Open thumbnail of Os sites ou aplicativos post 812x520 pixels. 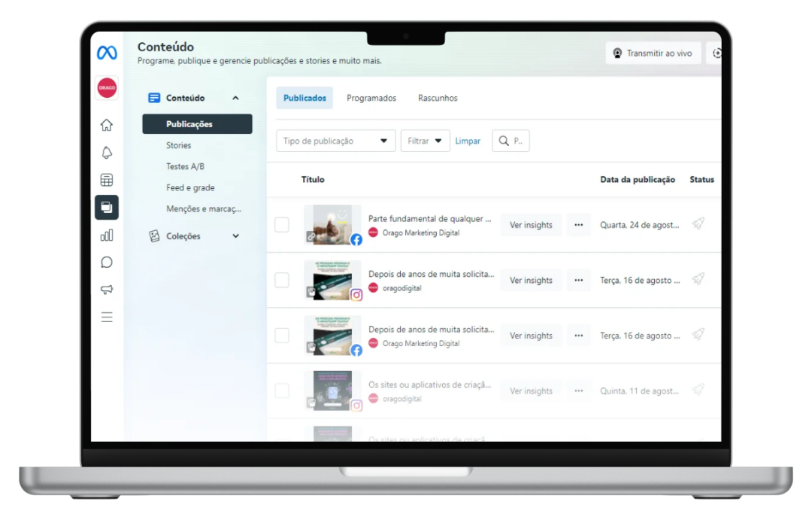[332, 391]
